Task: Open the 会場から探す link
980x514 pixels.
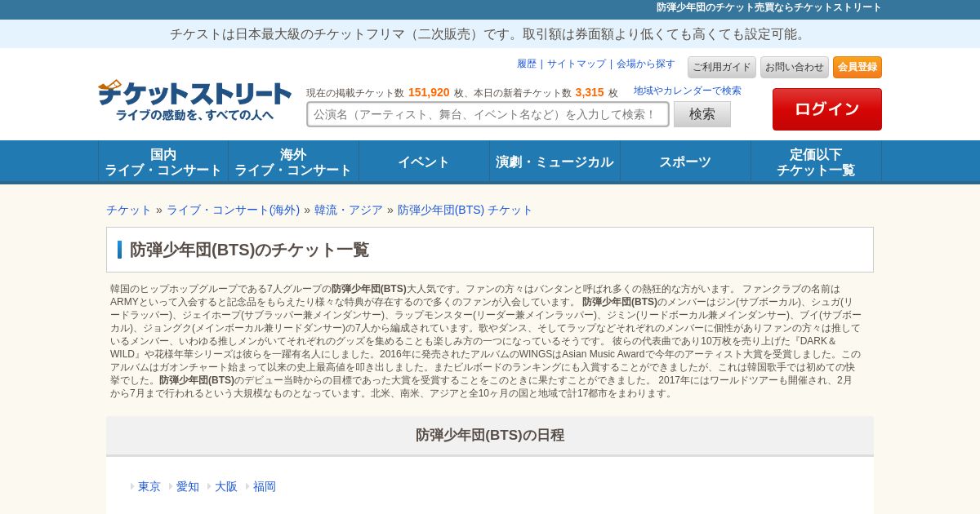Action: 646,64
